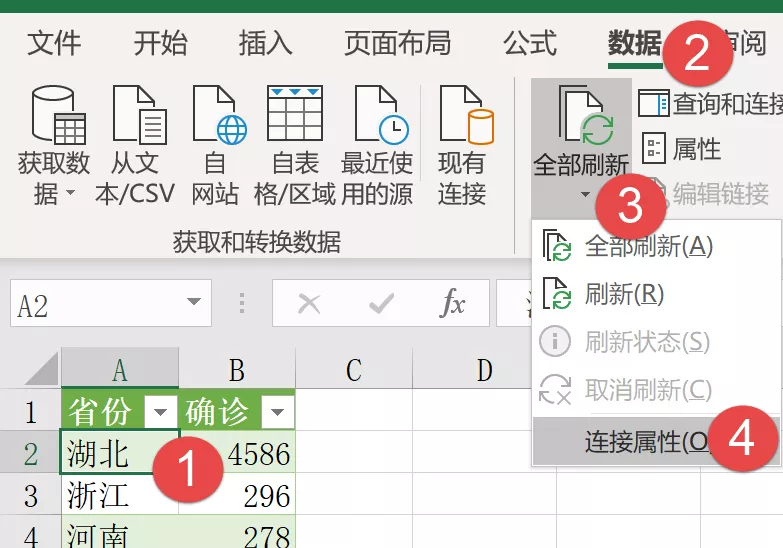Click the Select All corner triangle
The height and width of the screenshot is (548, 783).
[41, 369]
